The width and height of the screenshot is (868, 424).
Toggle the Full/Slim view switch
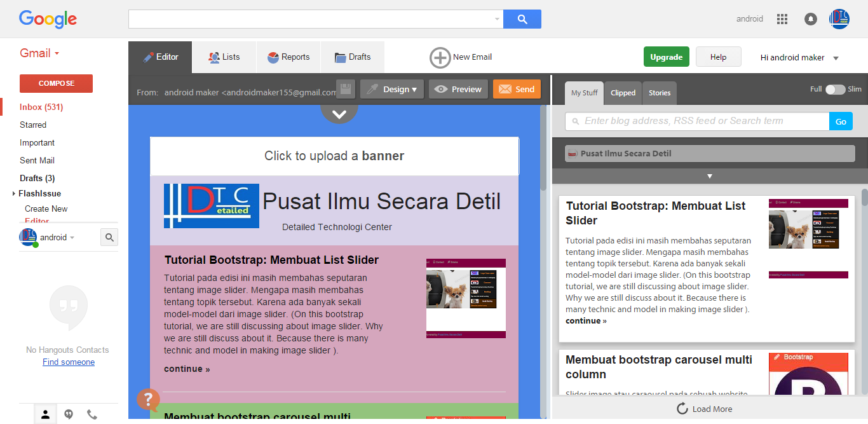pos(835,90)
